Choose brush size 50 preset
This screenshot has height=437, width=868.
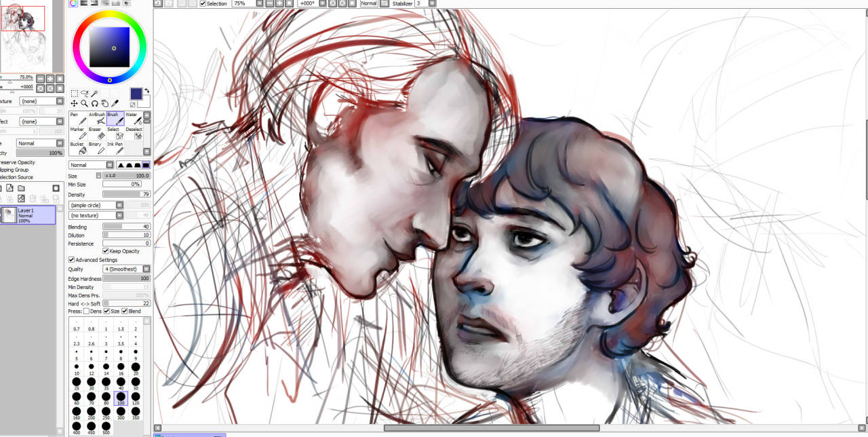136,383
